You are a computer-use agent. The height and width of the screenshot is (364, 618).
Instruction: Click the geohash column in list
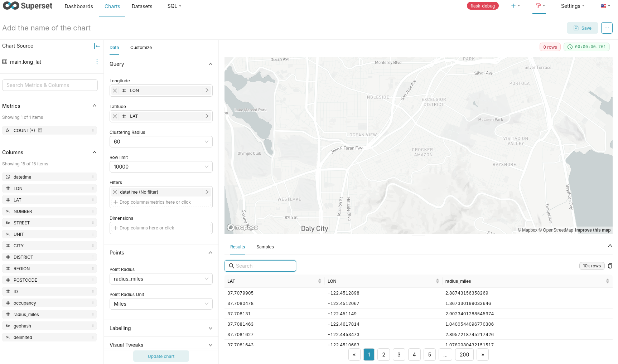point(49,326)
